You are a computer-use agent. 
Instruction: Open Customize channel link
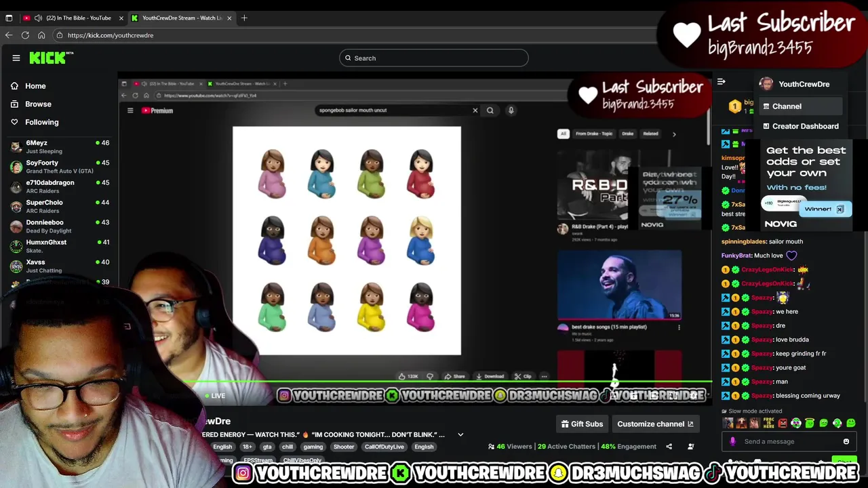click(655, 424)
